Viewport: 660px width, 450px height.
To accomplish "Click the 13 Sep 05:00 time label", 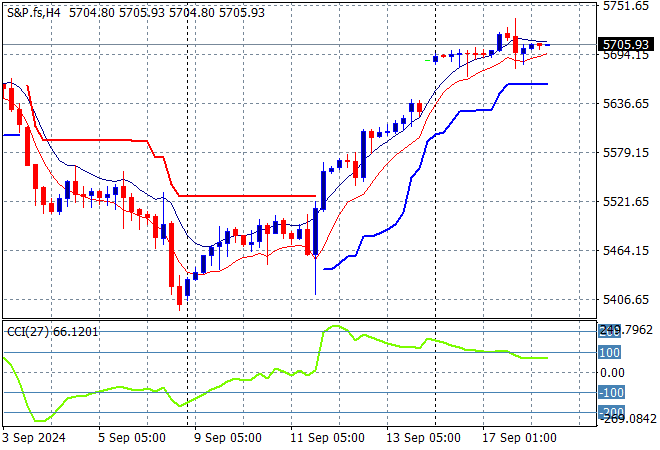I will (x=423, y=438).
